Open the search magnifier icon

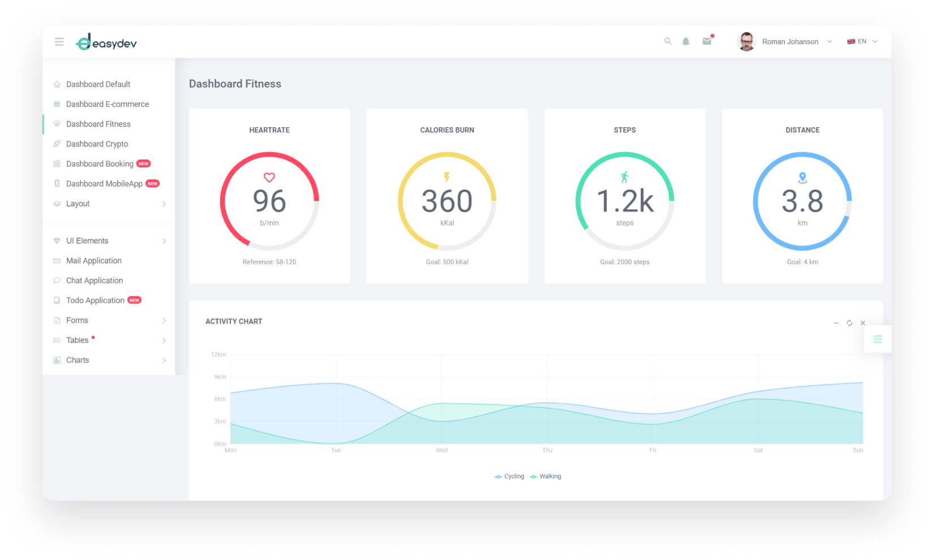(x=668, y=41)
